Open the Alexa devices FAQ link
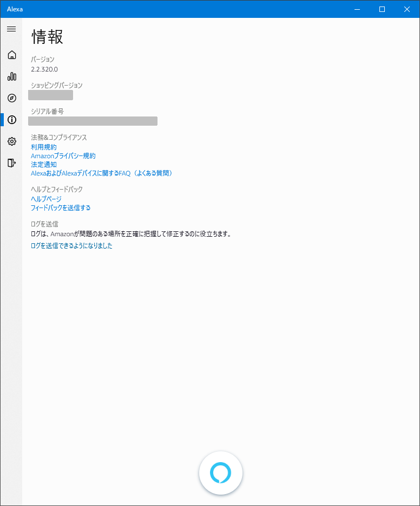 pyautogui.click(x=102, y=173)
